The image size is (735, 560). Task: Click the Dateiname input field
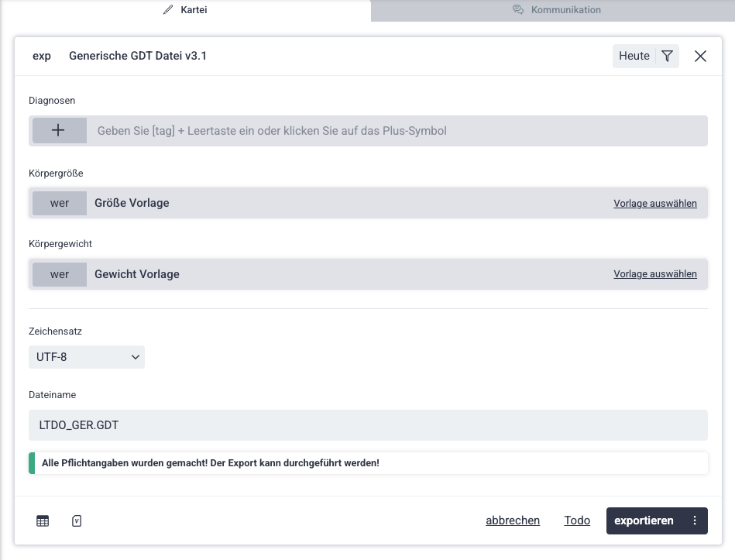[368, 425]
